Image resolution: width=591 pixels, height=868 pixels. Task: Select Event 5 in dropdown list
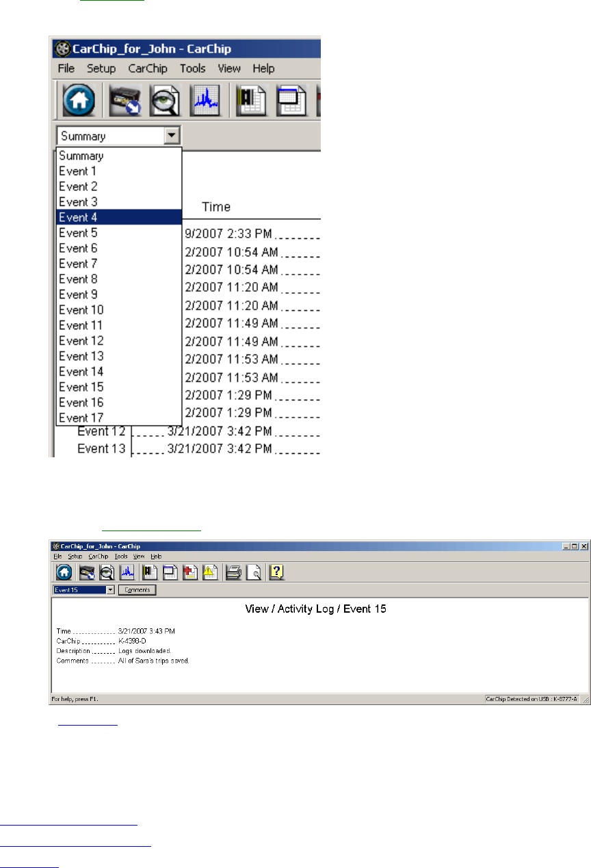(119, 233)
